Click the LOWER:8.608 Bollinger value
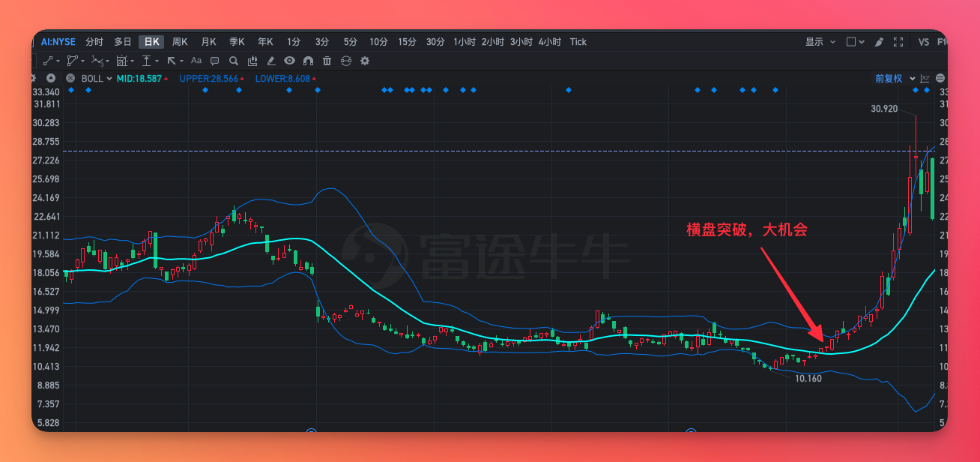The image size is (980, 462). (282, 78)
